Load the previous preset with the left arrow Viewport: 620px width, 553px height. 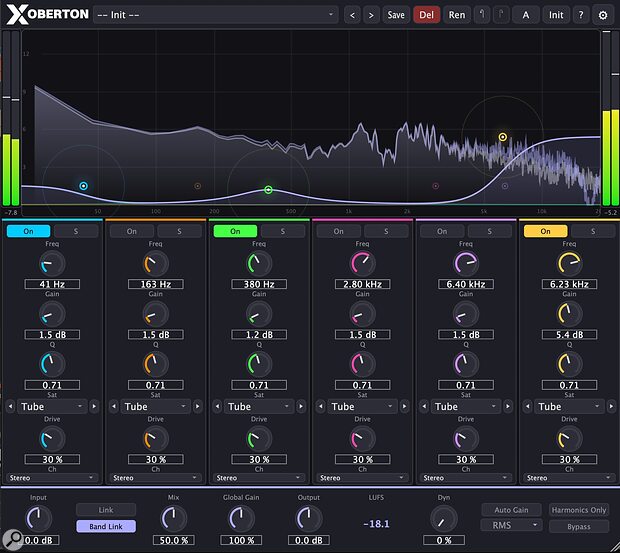tap(352, 15)
